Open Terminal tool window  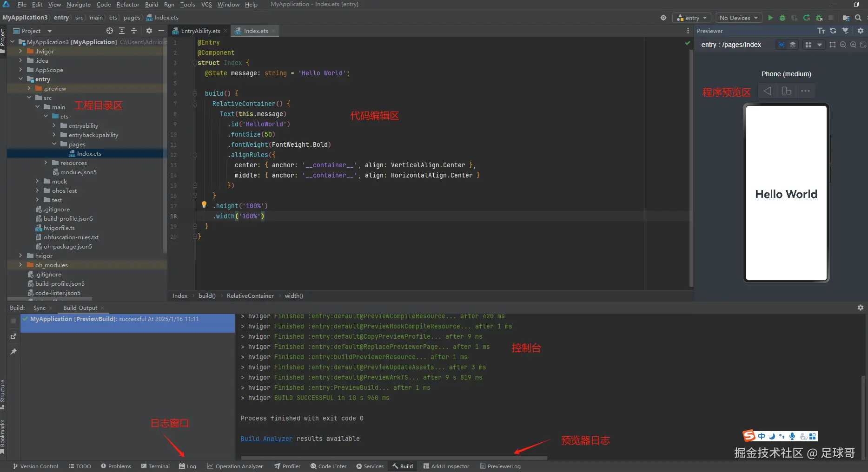[155, 466]
